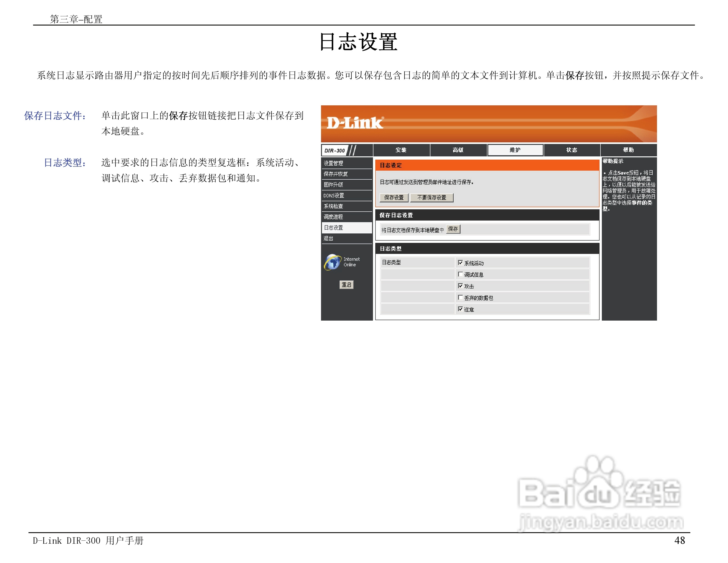
Task: Enable the 调试信息 checkbox
Action: pos(460,275)
